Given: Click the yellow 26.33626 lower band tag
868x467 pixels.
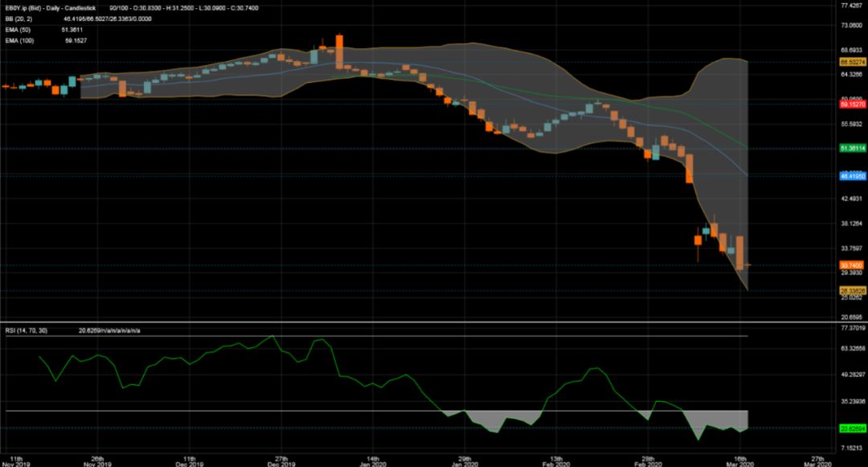Looking at the screenshot, I should tap(852, 290).
